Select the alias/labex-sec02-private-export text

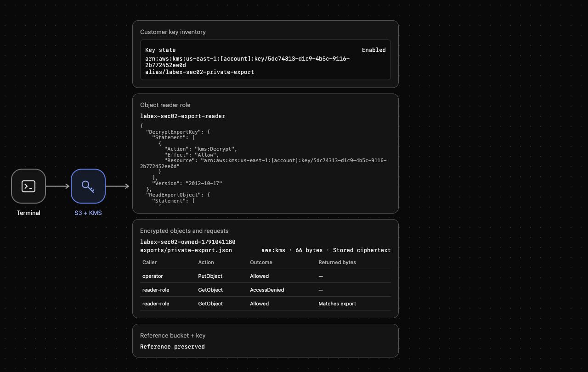point(199,72)
